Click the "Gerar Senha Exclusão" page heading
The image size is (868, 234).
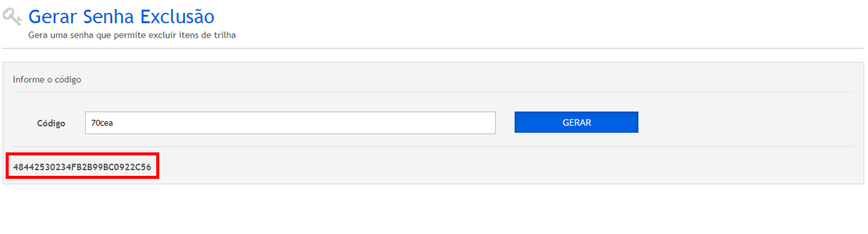tap(121, 17)
